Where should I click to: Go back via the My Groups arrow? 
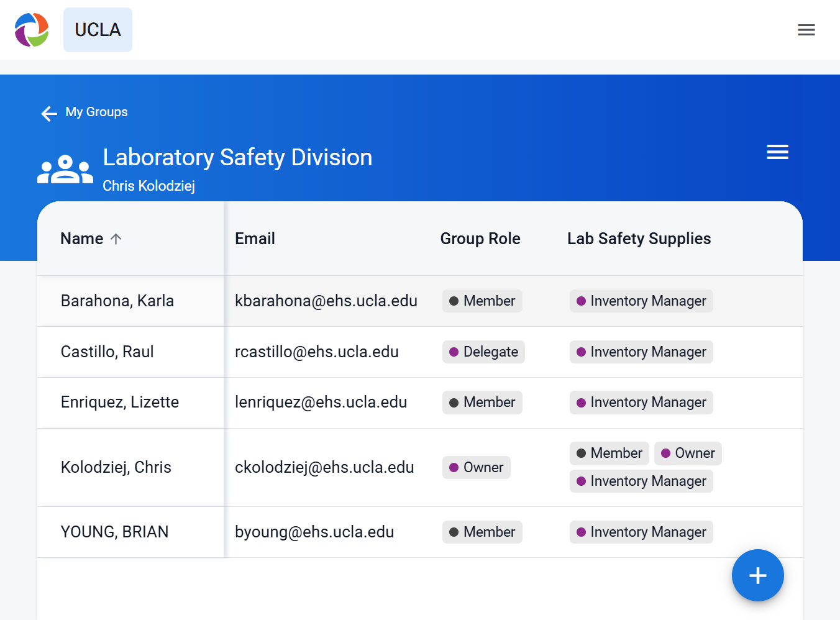49,113
